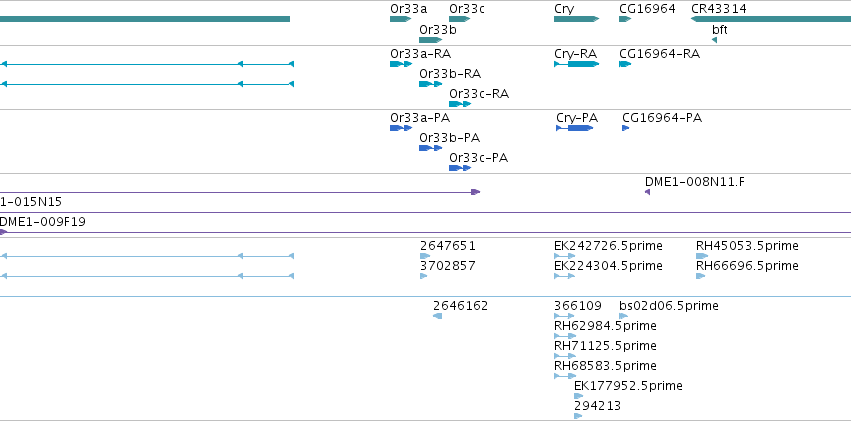Click the Or33b gene glyph

[431, 40]
